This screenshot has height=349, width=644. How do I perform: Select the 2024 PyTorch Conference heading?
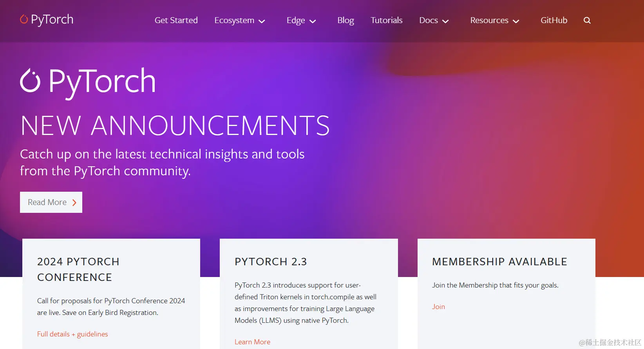(x=78, y=269)
